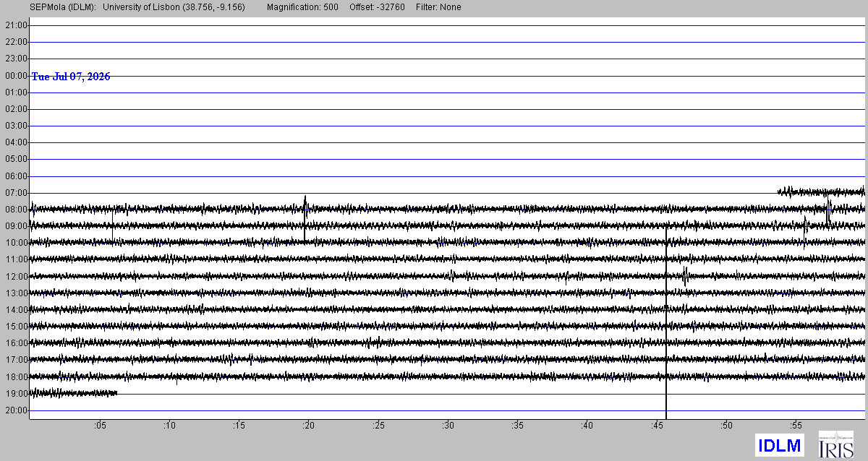Click the 06:00 hour label
The height and width of the screenshot is (461, 868).
16,176
